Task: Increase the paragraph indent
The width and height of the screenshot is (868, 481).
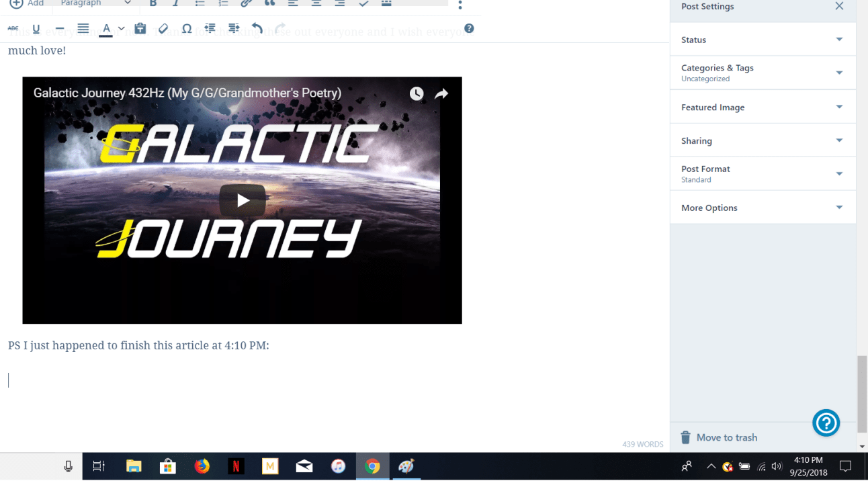Action: click(234, 29)
